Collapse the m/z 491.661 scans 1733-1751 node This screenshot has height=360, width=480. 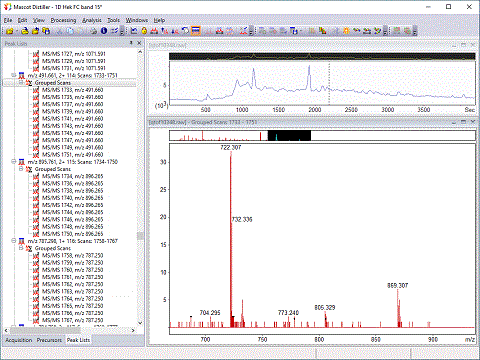click(x=14, y=75)
